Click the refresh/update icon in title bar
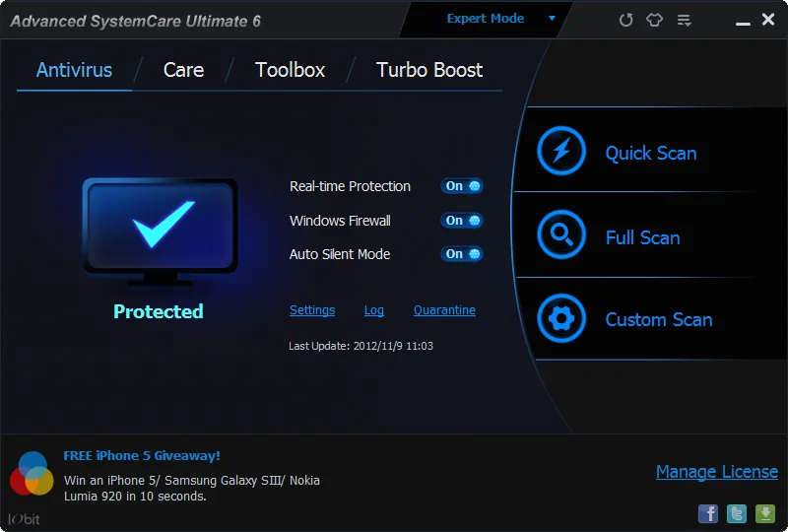 pyautogui.click(x=625, y=20)
